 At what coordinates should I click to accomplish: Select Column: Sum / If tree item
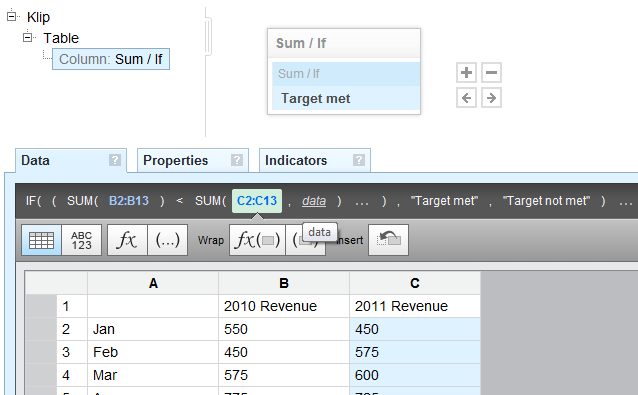pos(111,59)
